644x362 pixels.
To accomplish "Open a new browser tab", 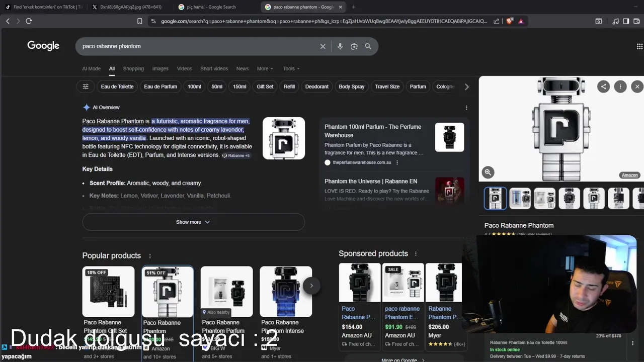I will (353, 7).
